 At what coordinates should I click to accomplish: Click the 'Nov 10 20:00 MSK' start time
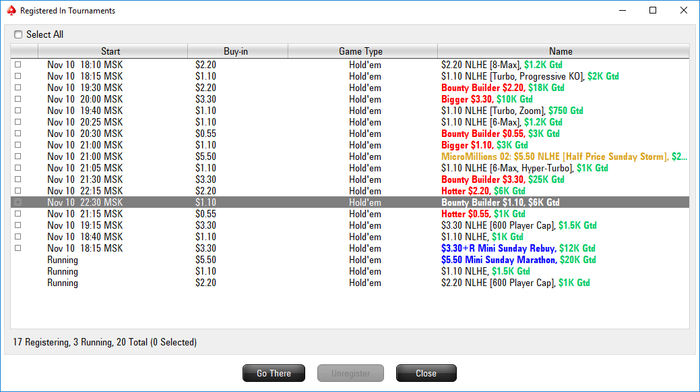point(85,99)
